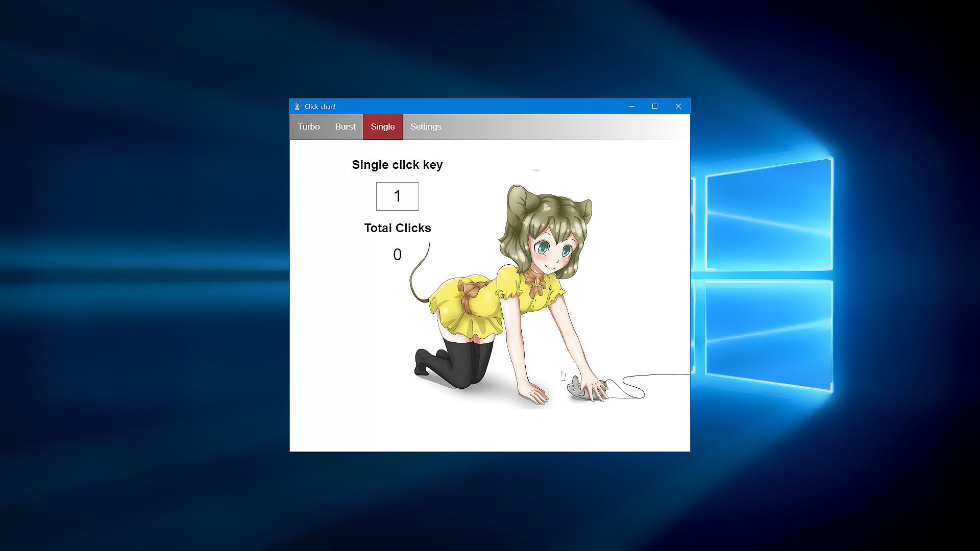Image resolution: width=980 pixels, height=551 pixels.
Task: Click the Click-chan app icon in title bar
Action: coord(297,107)
